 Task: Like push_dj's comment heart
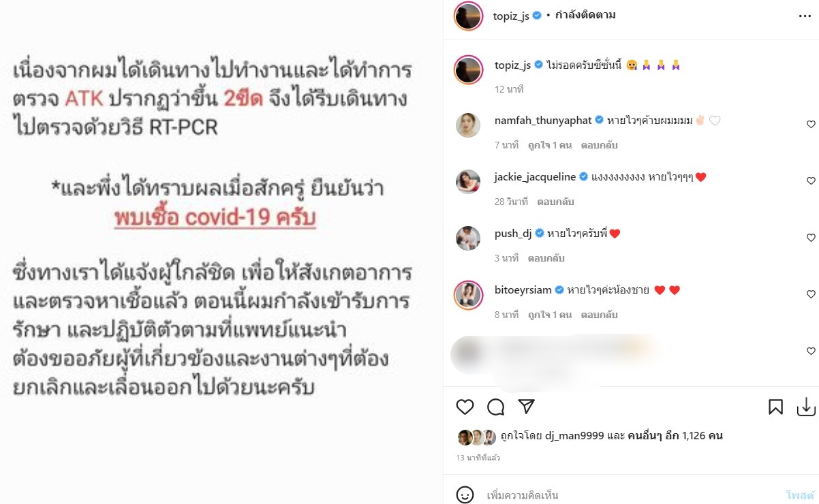811,238
